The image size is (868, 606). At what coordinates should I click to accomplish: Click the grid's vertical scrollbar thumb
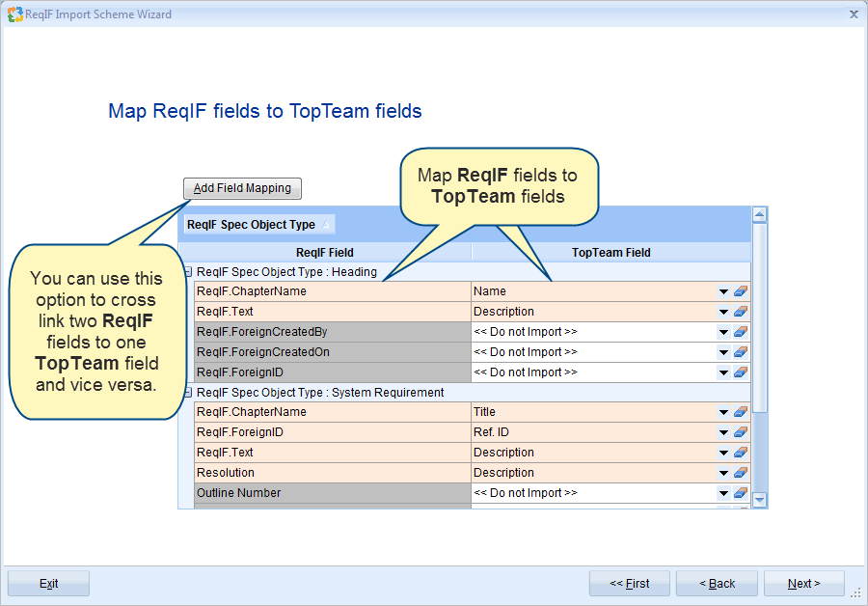click(760, 317)
